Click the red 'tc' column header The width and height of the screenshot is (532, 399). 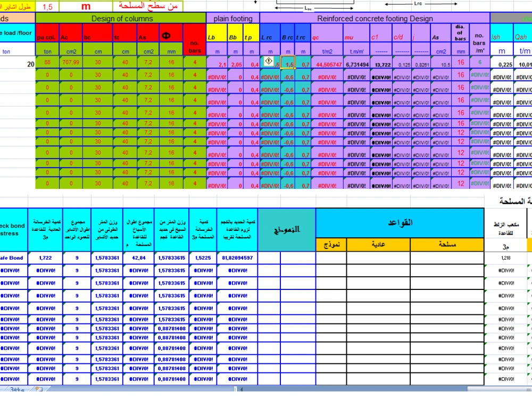coord(125,33)
